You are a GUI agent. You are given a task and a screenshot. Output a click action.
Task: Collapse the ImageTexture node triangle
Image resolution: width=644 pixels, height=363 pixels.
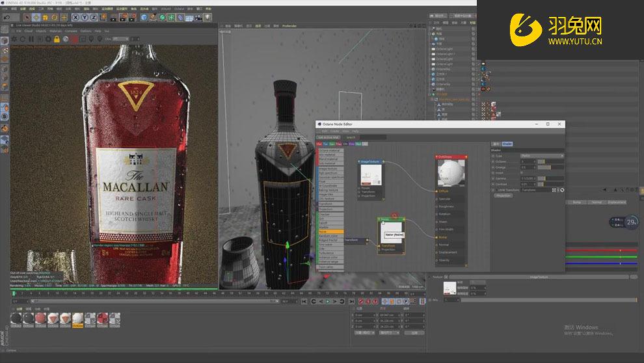click(x=359, y=162)
